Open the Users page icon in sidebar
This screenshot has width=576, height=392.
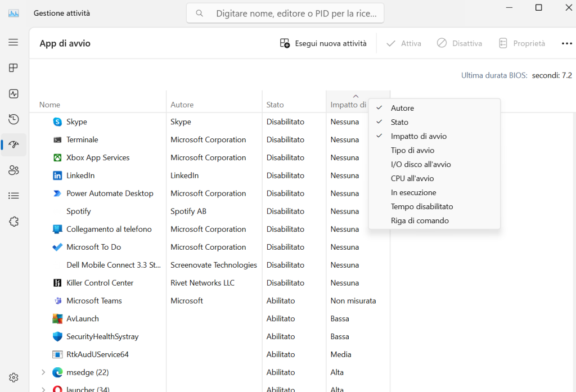13,170
